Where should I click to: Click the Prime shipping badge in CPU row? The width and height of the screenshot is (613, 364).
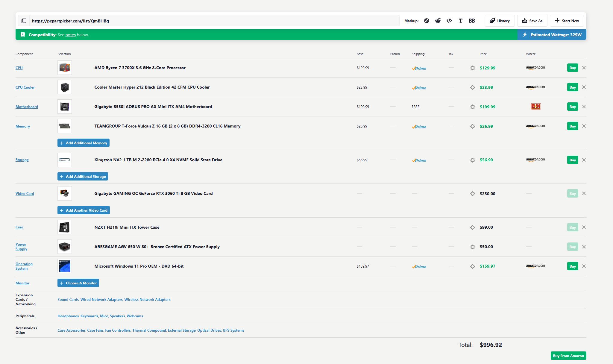pyautogui.click(x=419, y=68)
